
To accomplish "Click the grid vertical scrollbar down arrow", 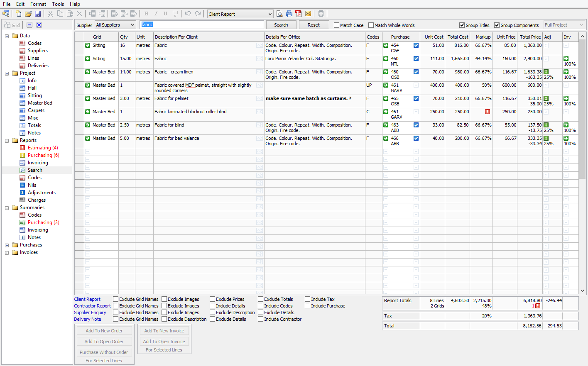I will pyautogui.click(x=582, y=291).
